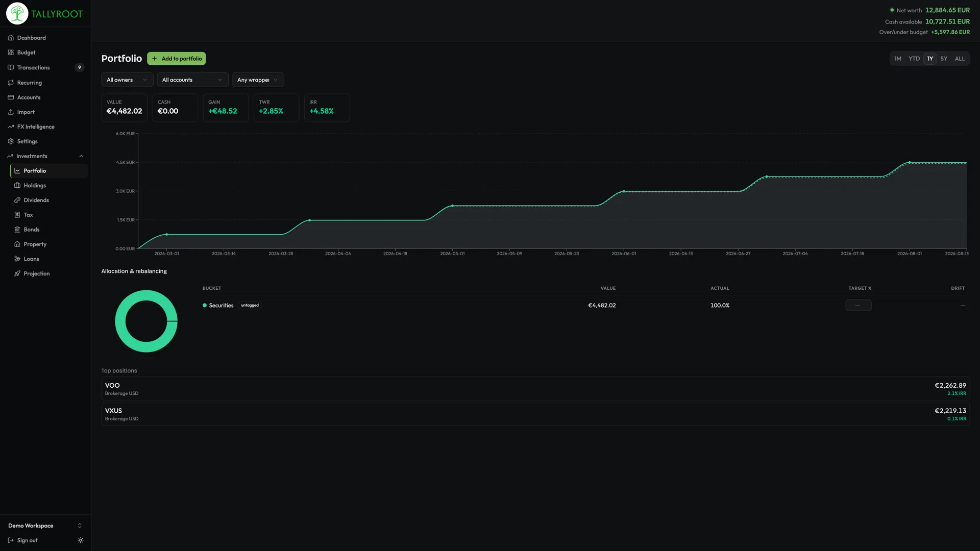Click the Securities target % field
This screenshot has height=551, width=980.
(858, 306)
